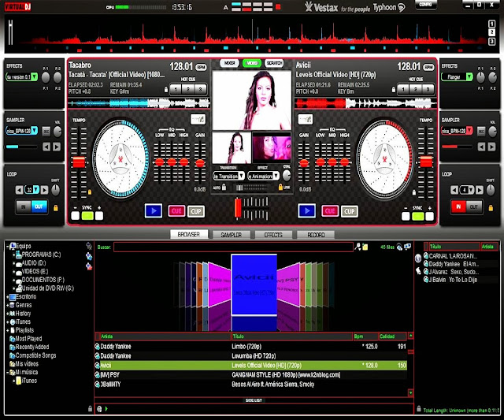Open video effect Animation dropdown
Screen dimensions: 504x420
click(x=276, y=176)
